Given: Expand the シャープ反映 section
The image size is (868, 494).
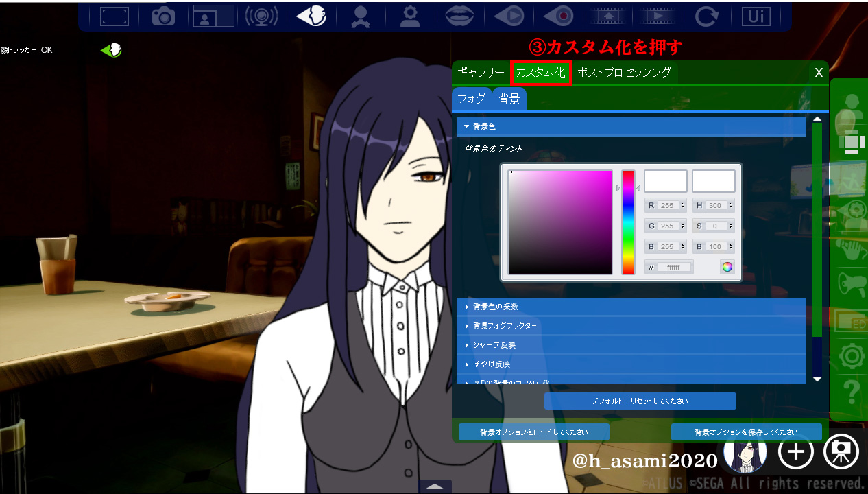Looking at the screenshot, I should (x=631, y=345).
